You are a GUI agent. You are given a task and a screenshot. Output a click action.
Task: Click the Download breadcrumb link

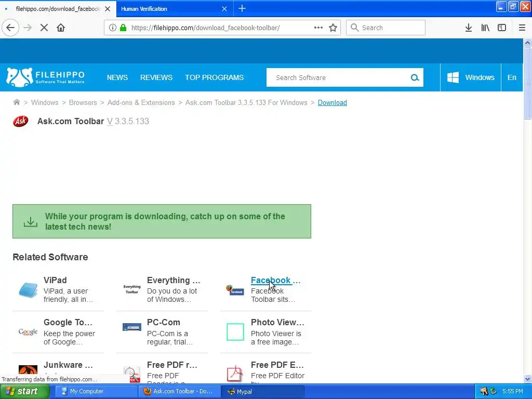(332, 102)
